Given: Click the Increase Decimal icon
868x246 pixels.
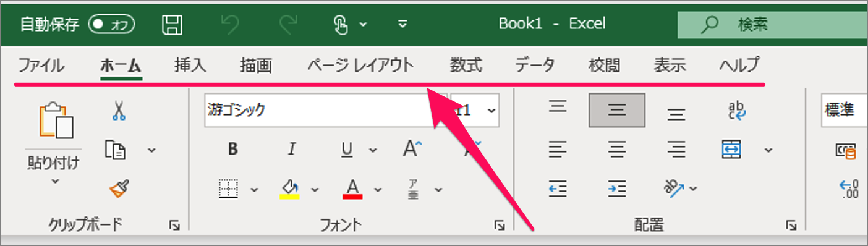Looking at the screenshot, I should pos(849,189).
